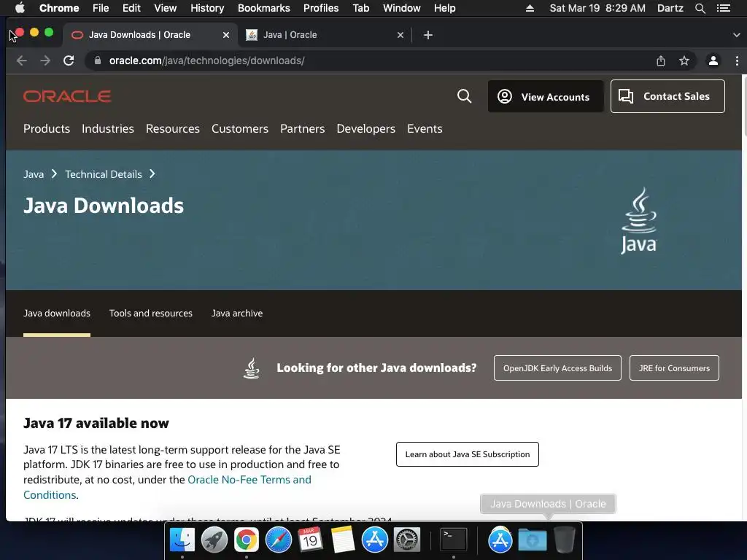Expand the Partners navigation menu

pos(303,128)
